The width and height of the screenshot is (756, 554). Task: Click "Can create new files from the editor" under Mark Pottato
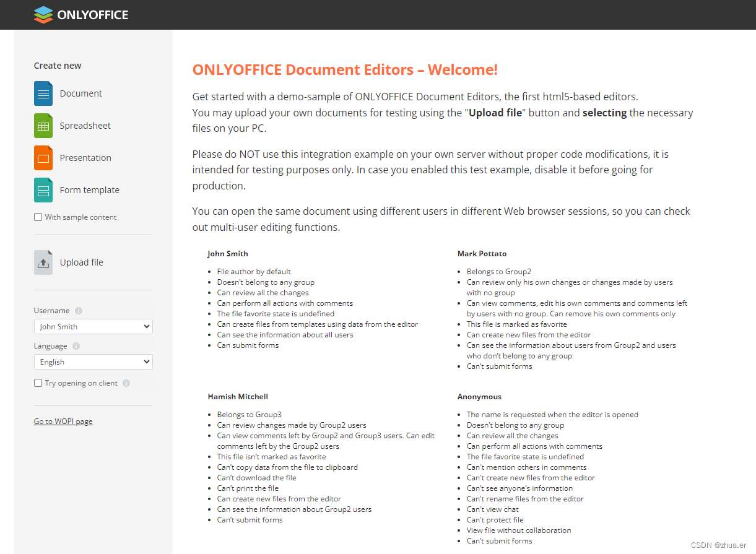pos(529,335)
